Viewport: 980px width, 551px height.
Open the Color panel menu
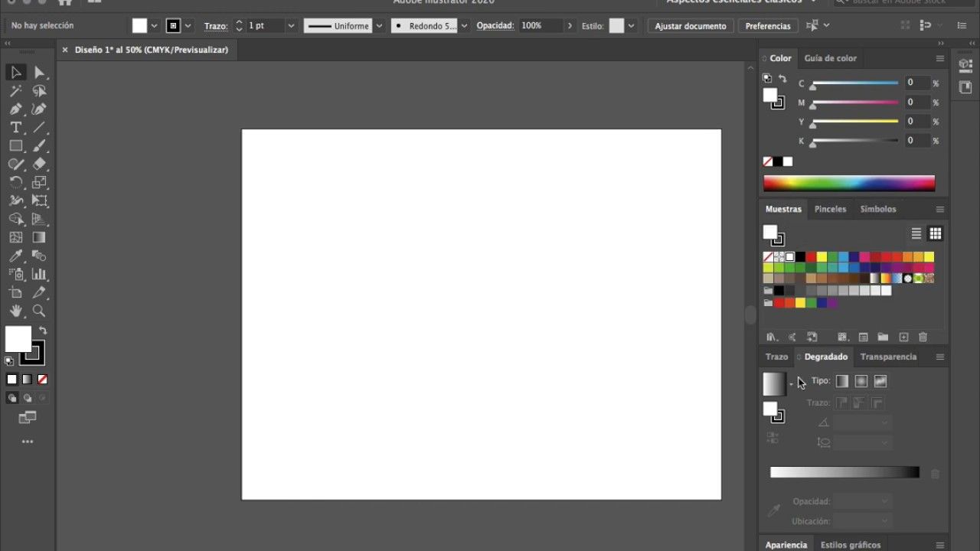[x=940, y=58]
